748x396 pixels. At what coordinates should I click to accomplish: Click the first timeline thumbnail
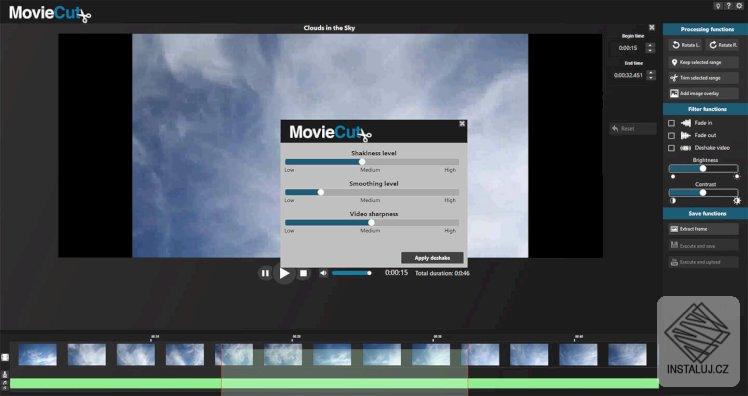(38, 355)
